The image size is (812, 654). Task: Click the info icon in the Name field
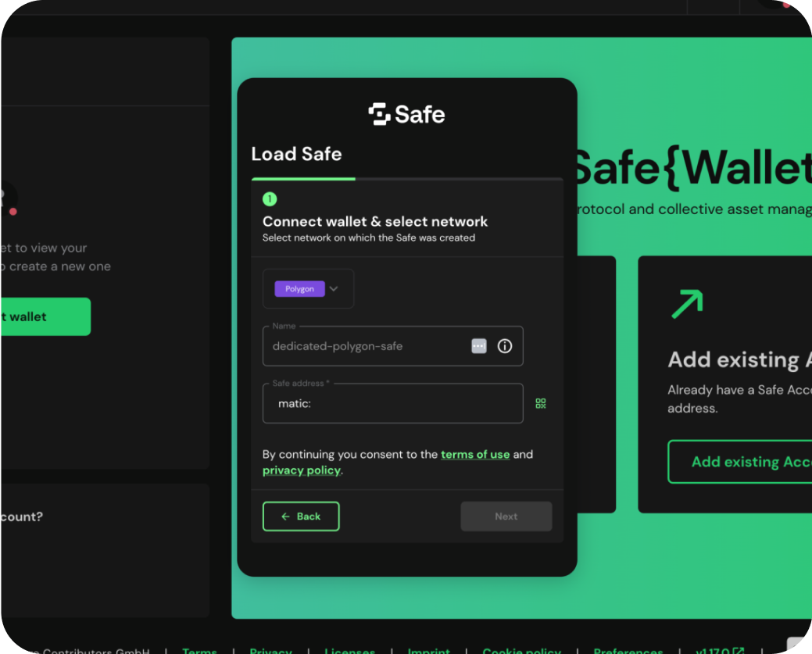pos(505,346)
